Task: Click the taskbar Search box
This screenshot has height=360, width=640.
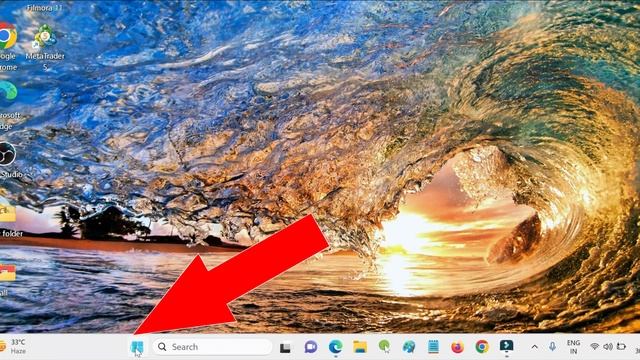Action: 212,347
